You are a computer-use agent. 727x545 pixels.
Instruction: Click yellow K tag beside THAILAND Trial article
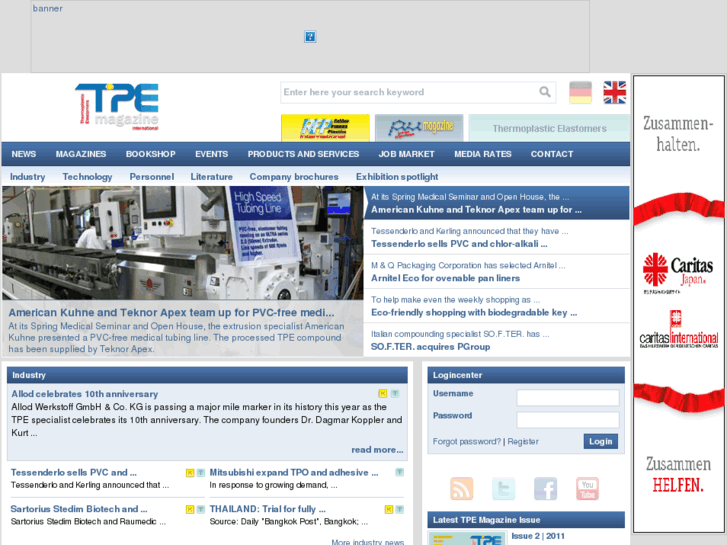pos(389,509)
